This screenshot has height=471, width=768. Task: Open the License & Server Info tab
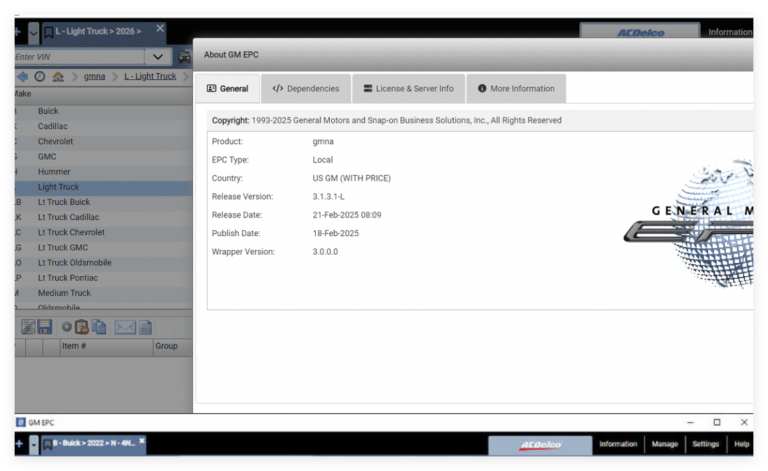(x=408, y=89)
